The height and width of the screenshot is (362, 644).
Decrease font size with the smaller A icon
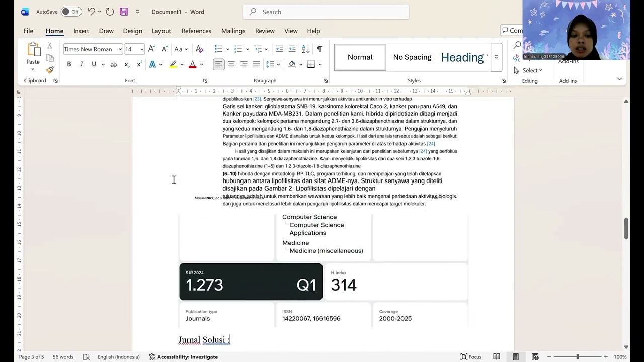164,49
